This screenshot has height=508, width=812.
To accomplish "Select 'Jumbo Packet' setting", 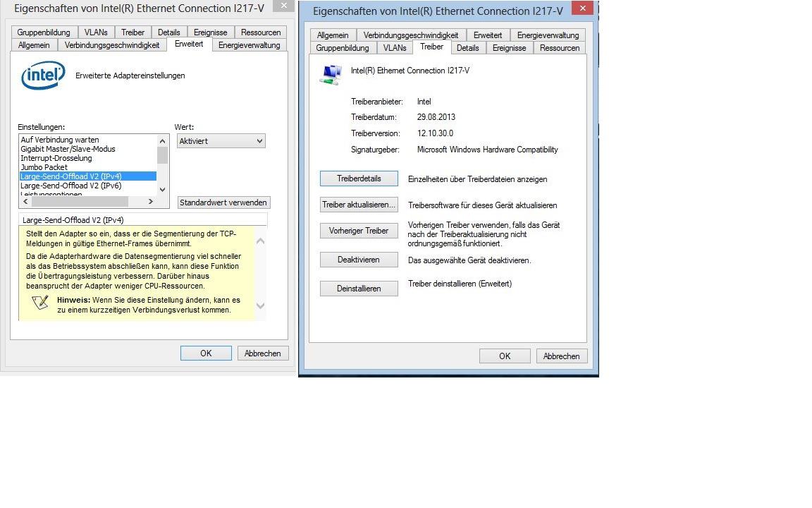I will [87, 167].
